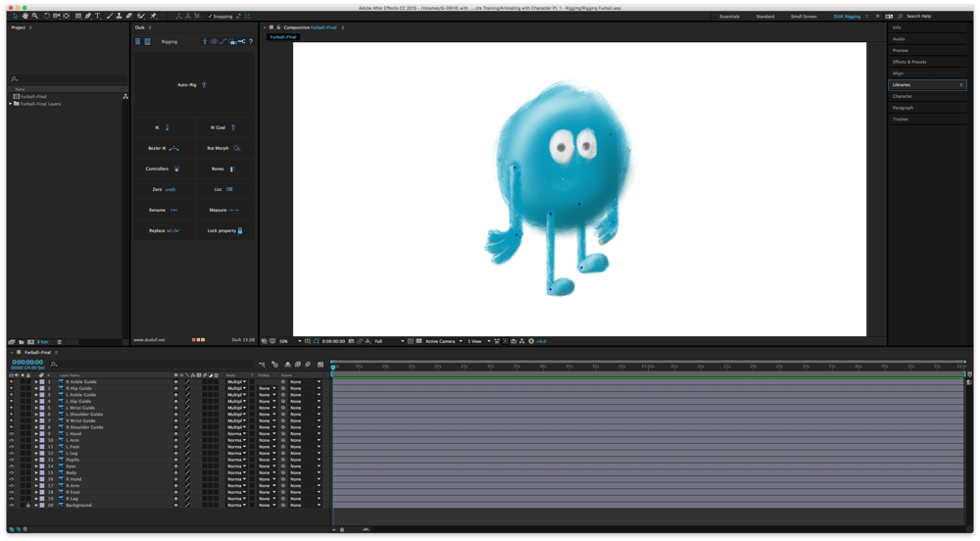The width and height of the screenshot is (980, 541).
Task: Click the Duik Lock property button
Action: (225, 230)
